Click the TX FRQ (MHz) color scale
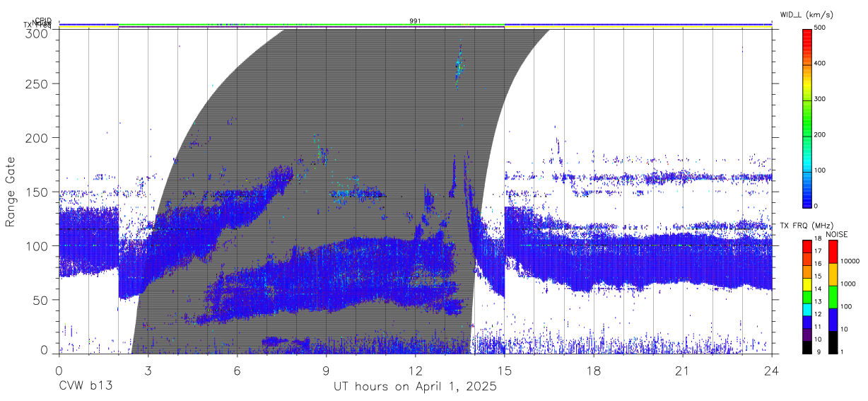 click(x=808, y=296)
